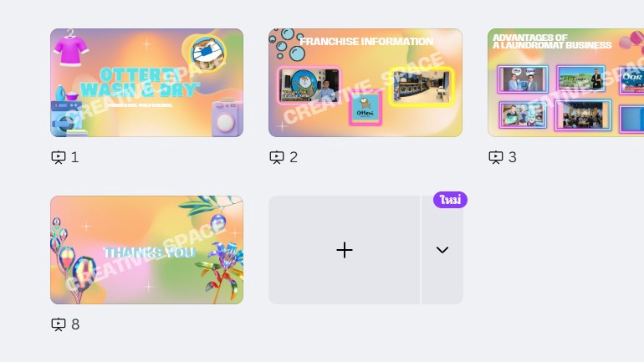
Task: Click the yellow-framed laundromat photo on slide 2
Action: pos(422,87)
